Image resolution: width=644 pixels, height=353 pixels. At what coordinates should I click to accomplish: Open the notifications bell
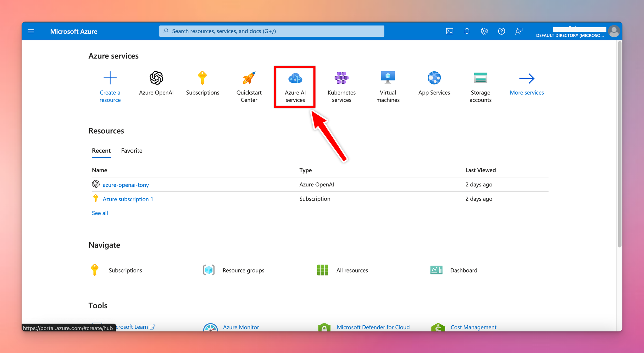(467, 31)
